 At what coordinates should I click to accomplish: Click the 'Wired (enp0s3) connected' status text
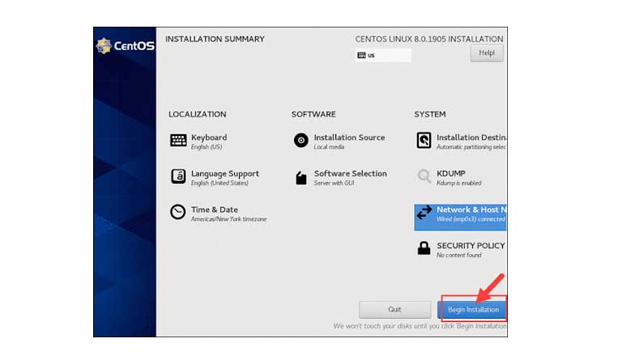471,219
